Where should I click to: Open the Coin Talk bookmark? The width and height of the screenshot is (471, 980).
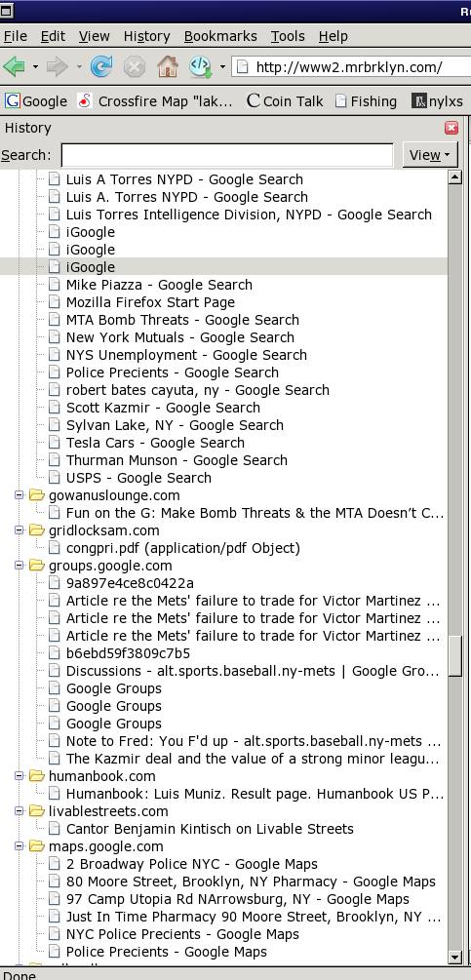(285, 101)
